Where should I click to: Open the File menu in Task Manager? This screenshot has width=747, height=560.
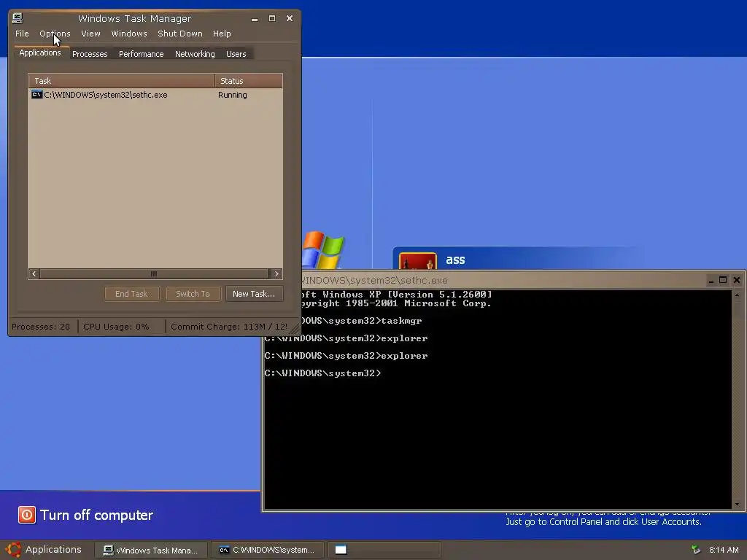[22, 34]
